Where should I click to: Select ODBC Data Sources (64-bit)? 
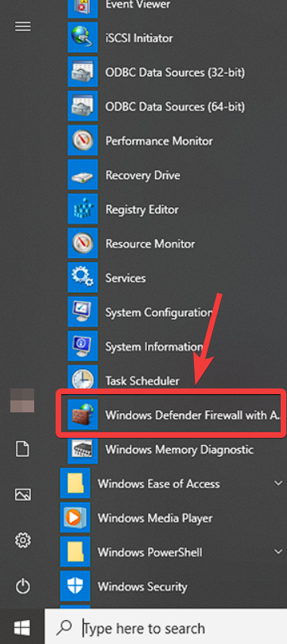click(x=175, y=107)
